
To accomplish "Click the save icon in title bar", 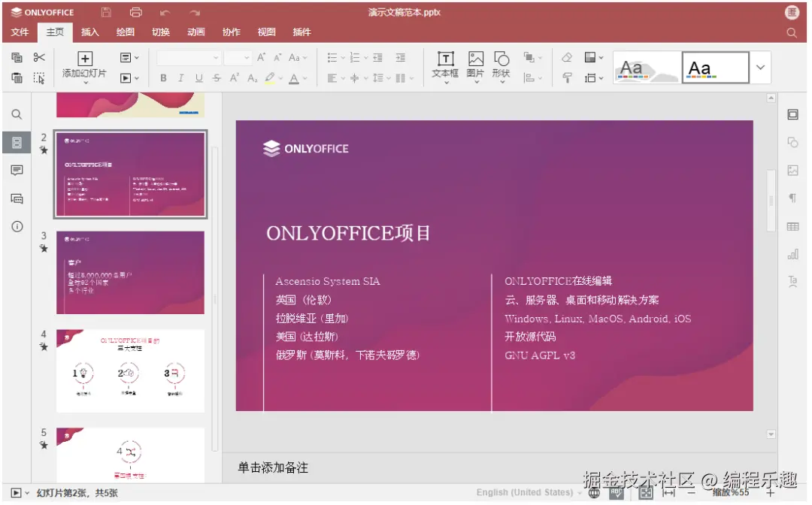I will click(x=106, y=13).
